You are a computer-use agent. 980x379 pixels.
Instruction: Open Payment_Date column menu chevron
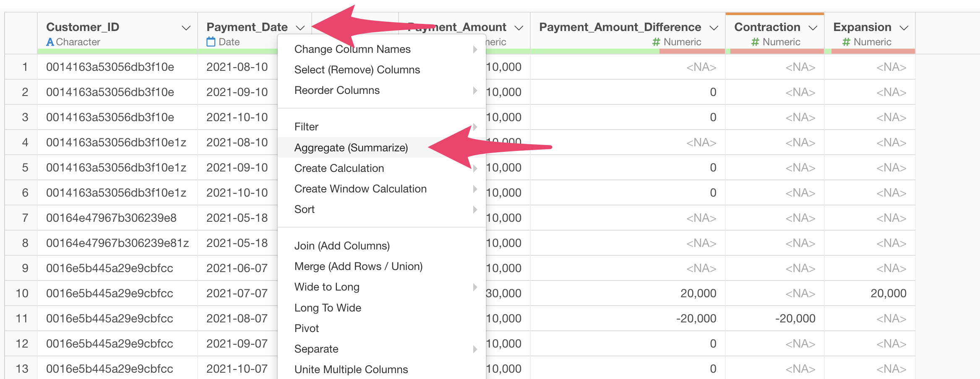[300, 28]
